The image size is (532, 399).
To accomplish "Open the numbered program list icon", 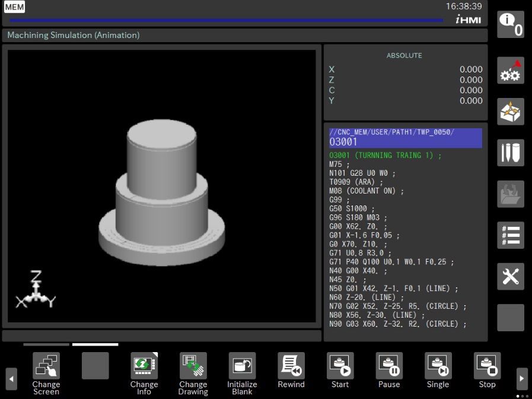I will [x=510, y=235].
